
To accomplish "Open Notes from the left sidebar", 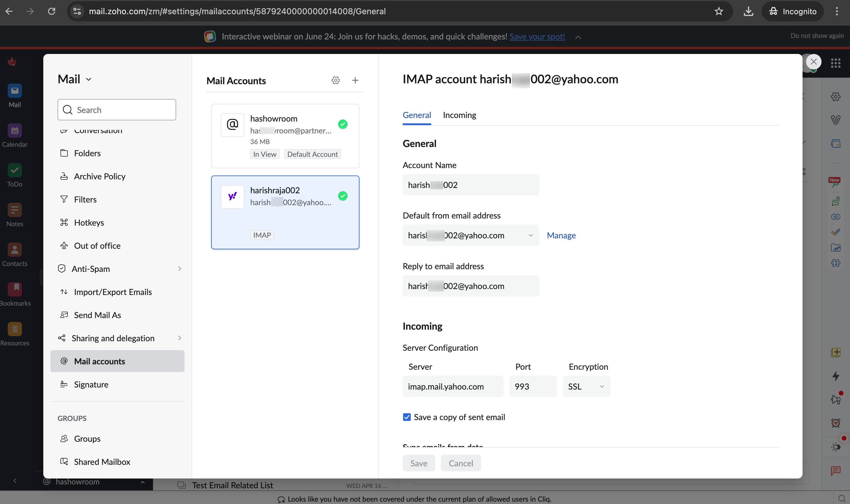I will point(15,210).
